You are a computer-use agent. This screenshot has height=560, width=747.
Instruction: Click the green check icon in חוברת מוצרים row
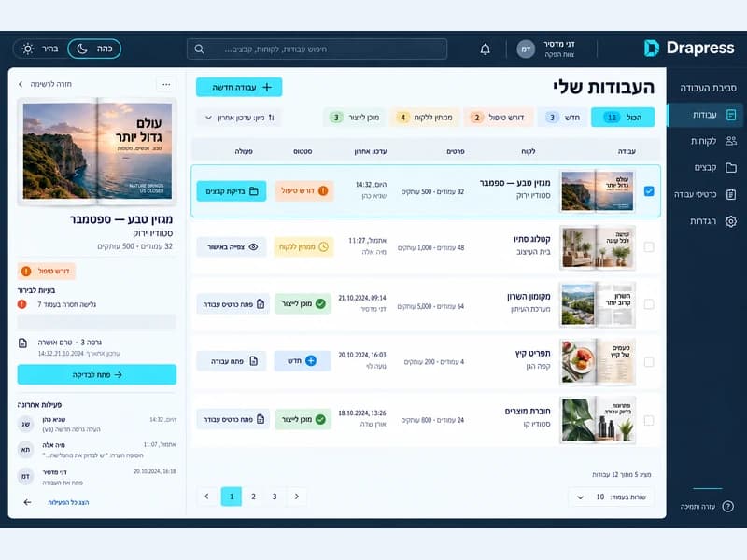click(x=320, y=419)
